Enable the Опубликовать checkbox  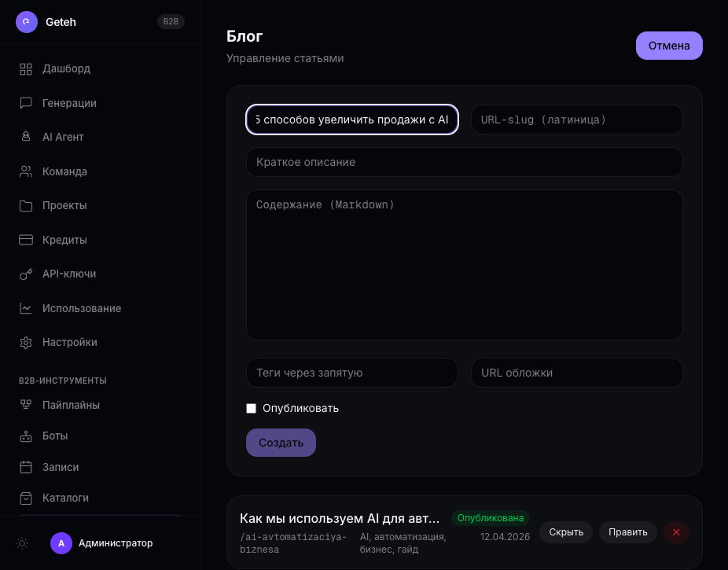pyautogui.click(x=252, y=408)
